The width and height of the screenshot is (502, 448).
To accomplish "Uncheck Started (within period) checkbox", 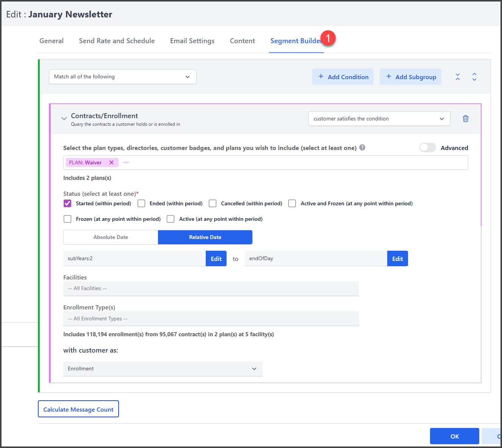I will coord(67,203).
